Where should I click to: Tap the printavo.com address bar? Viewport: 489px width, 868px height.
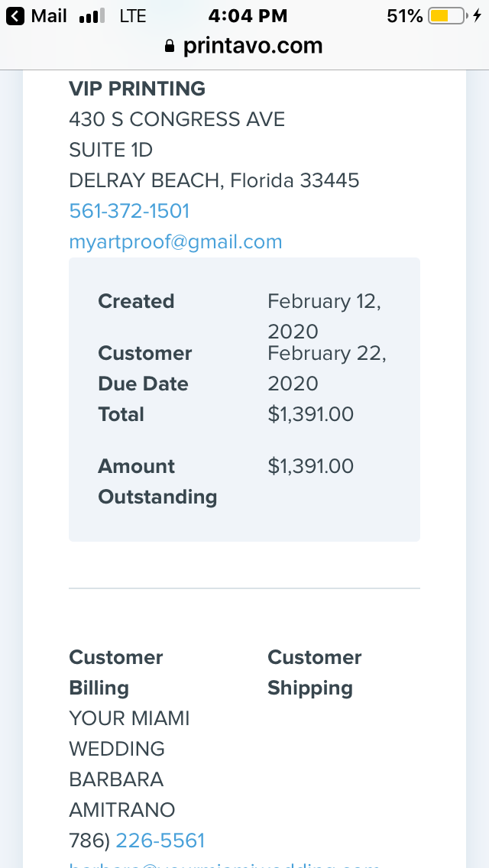244,45
